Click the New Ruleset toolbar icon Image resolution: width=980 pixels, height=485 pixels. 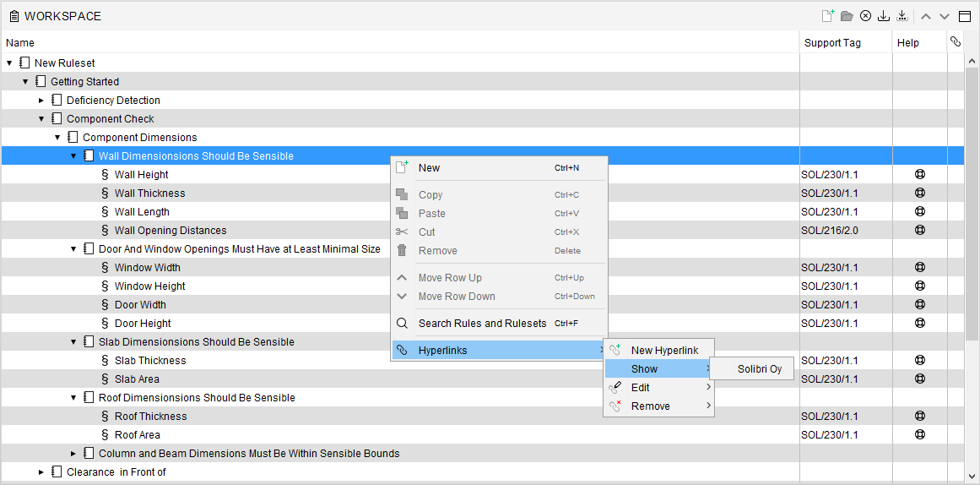tap(828, 16)
